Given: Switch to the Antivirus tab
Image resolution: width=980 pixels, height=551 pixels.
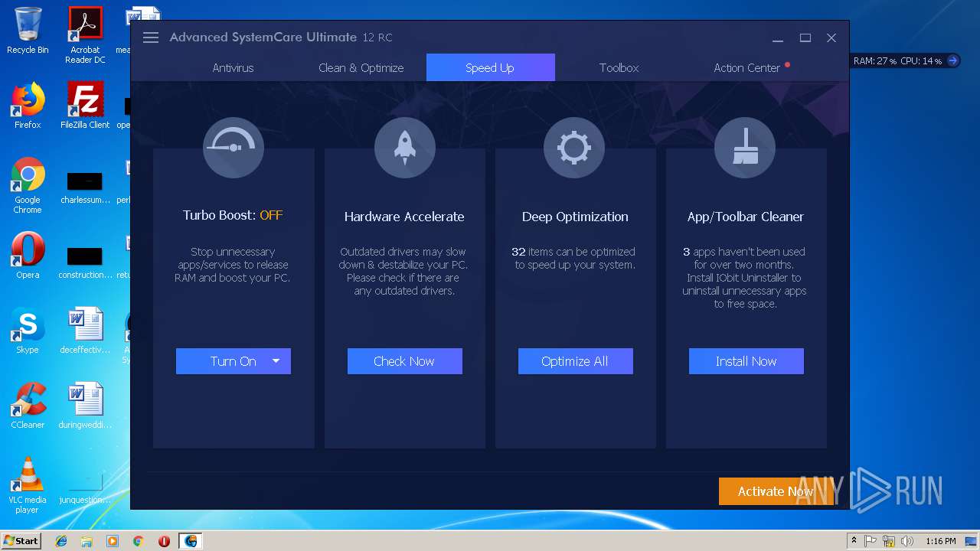Looking at the screenshot, I should (233, 67).
